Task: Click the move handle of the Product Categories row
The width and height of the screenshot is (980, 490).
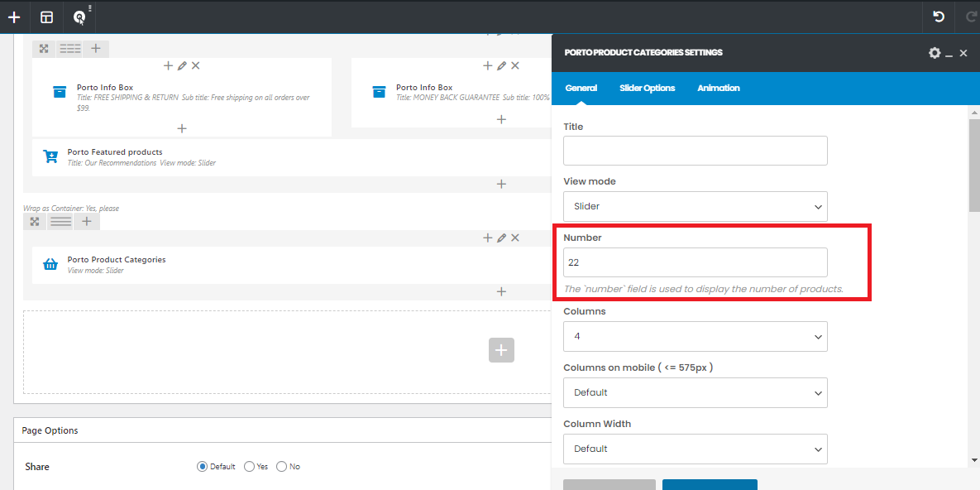Action: [x=35, y=222]
